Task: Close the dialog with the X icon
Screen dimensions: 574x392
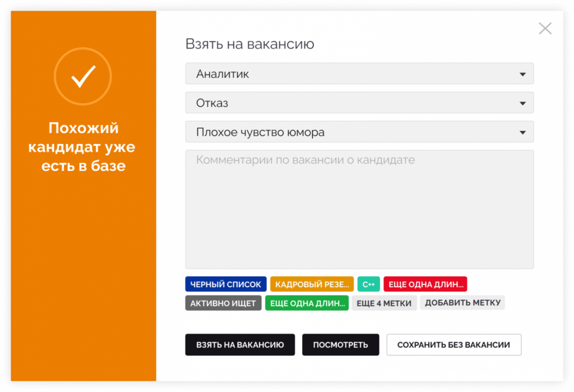Action: point(545,29)
